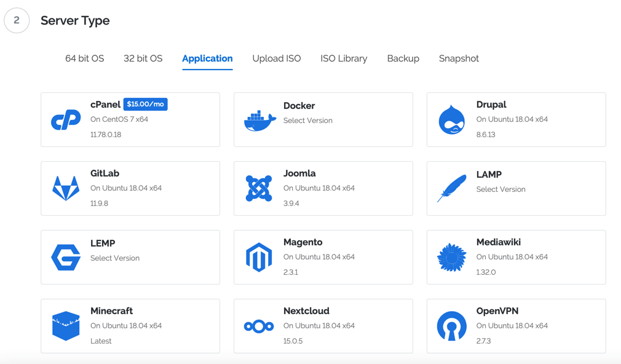621x364 pixels.
Task: Click the Joomla logo icon
Action: pyautogui.click(x=259, y=188)
